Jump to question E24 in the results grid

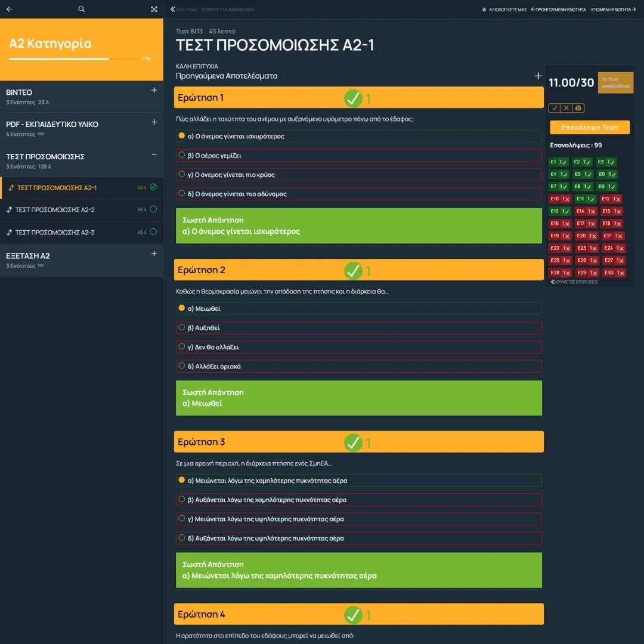(x=614, y=248)
